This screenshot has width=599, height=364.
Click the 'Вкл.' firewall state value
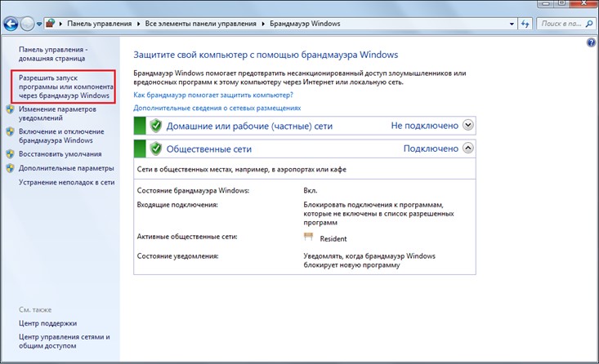coord(311,190)
